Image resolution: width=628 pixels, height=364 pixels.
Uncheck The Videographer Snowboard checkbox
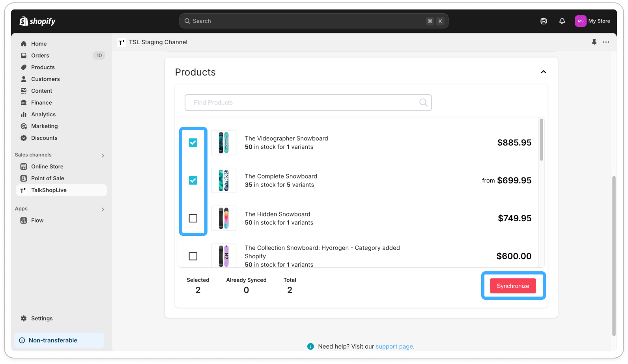pyautogui.click(x=193, y=142)
